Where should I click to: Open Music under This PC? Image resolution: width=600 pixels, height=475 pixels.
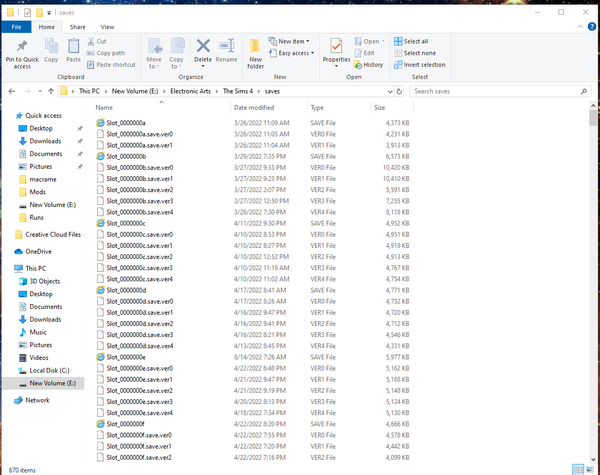coord(38,332)
